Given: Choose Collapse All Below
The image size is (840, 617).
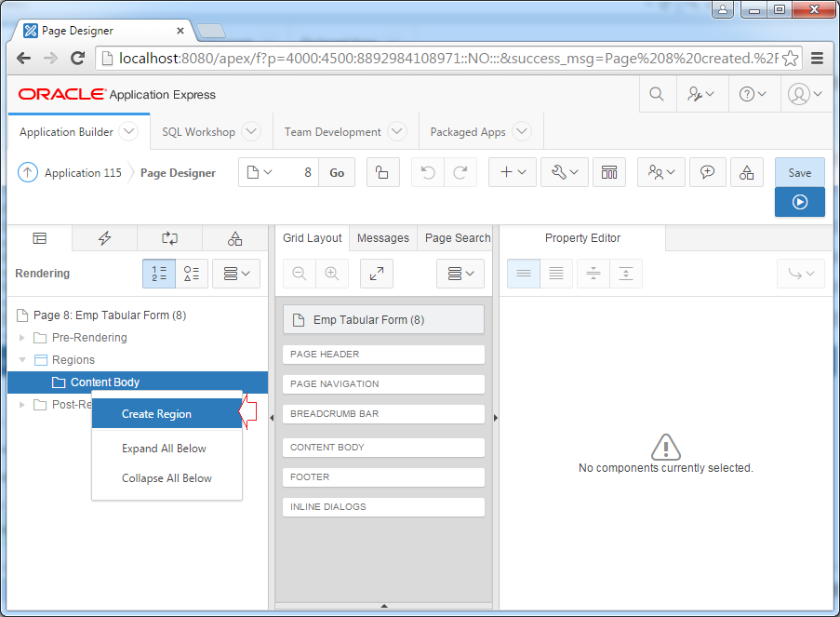Looking at the screenshot, I should tap(167, 478).
